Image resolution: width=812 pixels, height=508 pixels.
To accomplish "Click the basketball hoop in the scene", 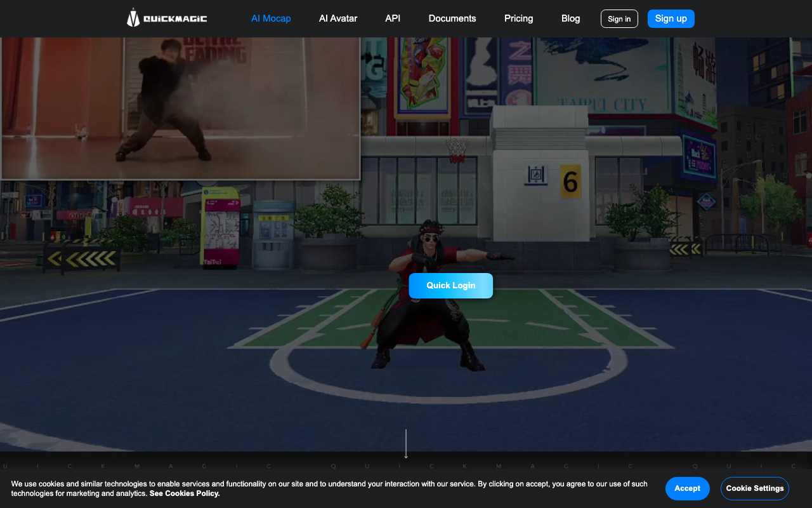I will (456, 150).
